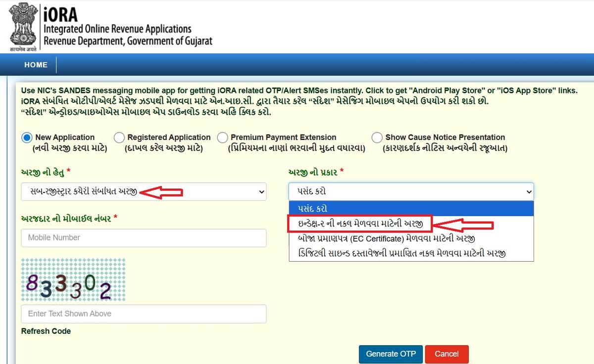Select the Premium Payment Extension radio button
Screen dimensions: 594x364
click(223, 137)
